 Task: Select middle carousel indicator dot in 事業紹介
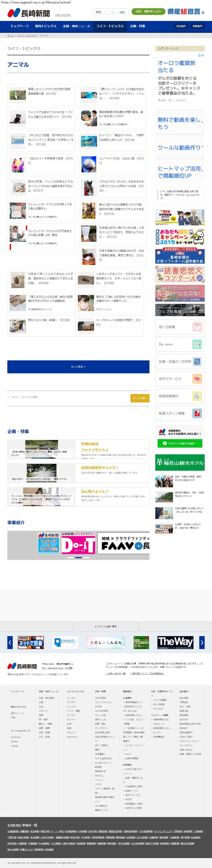point(79,558)
